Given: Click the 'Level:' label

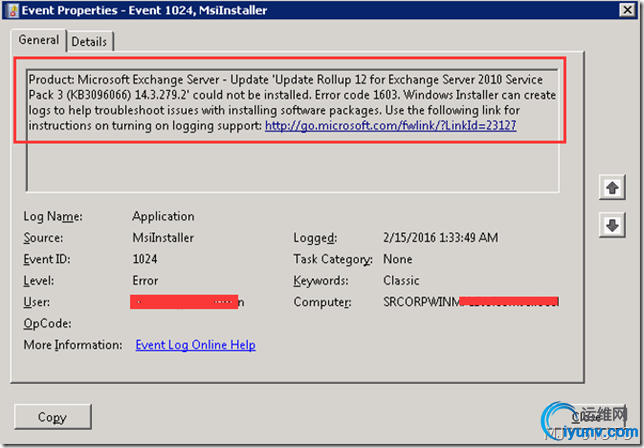Looking at the screenshot, I should (x=39, y=280).
